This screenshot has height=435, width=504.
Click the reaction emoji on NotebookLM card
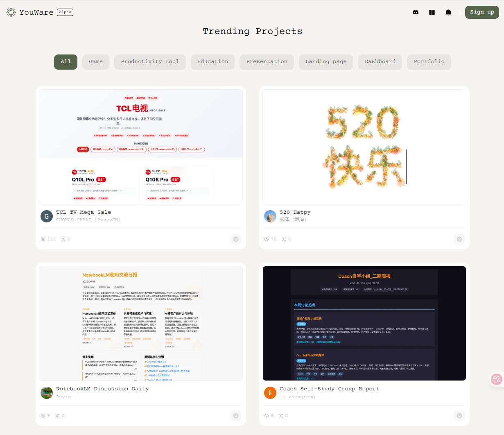pyautogui.click(x=236, y=416)
